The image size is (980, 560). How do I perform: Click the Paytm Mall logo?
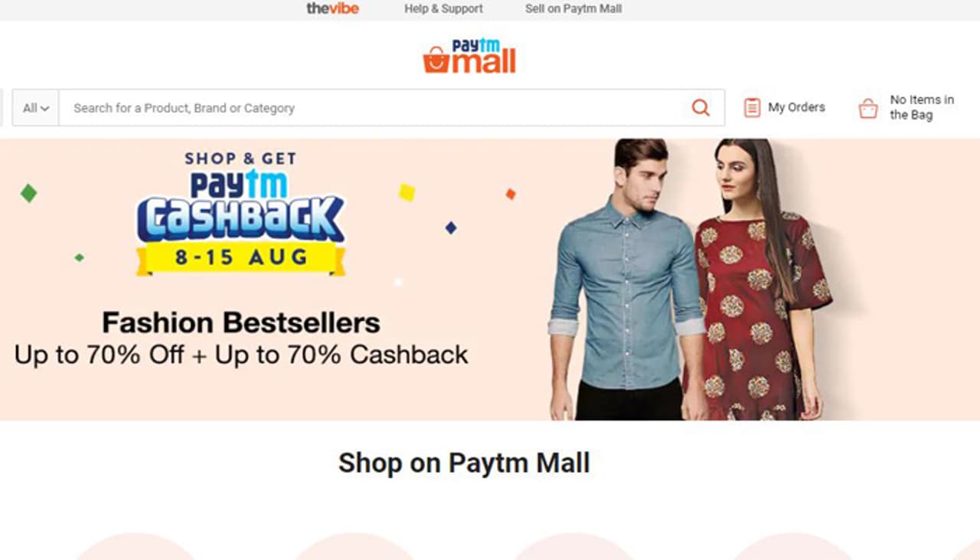(x=469, y=56)
